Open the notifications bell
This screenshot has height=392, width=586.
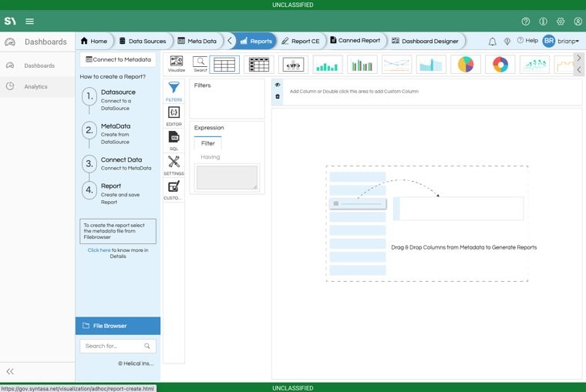492,41
